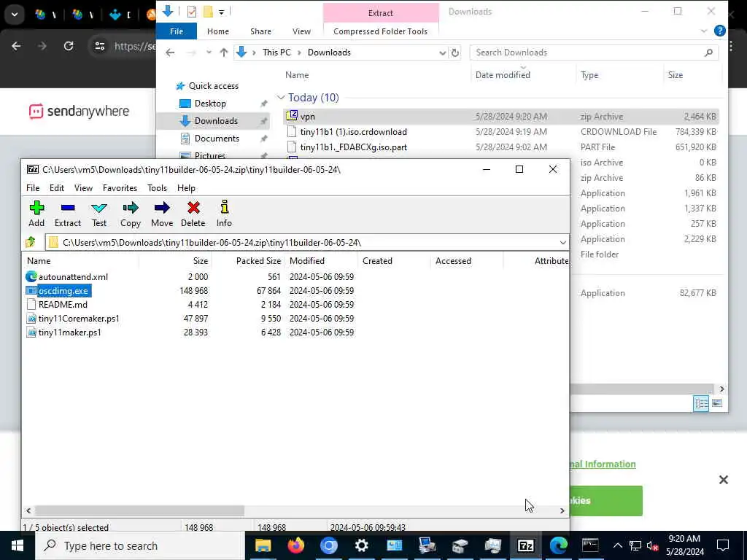
Task: Go up one folder level in 7-Zip
Action: click(31, 242)
